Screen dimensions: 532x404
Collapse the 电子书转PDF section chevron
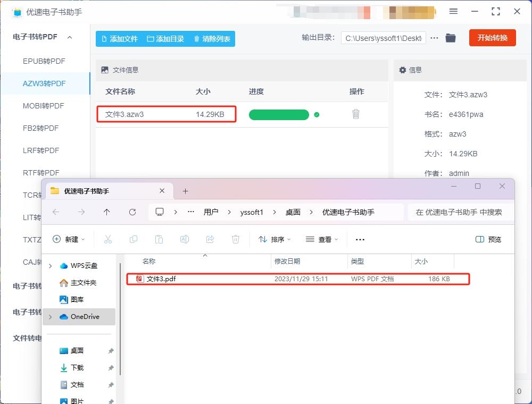[69, 37]
